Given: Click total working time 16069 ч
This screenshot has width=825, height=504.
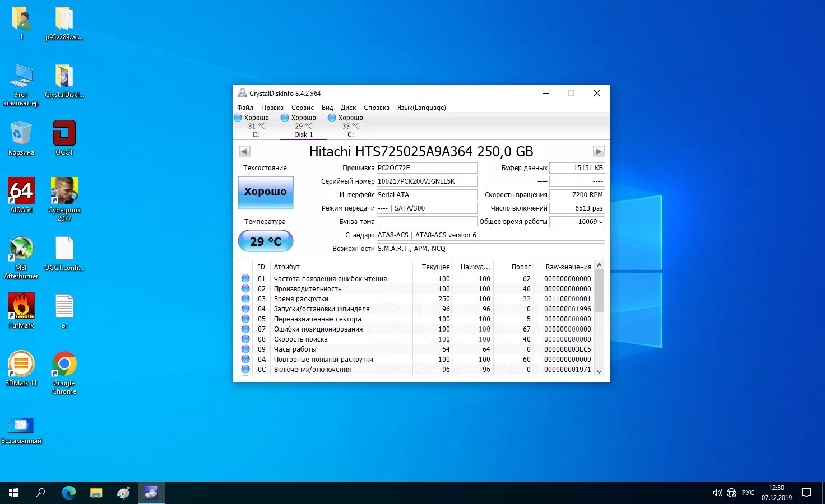Looking at the screenshot, I should coord(577,222).
